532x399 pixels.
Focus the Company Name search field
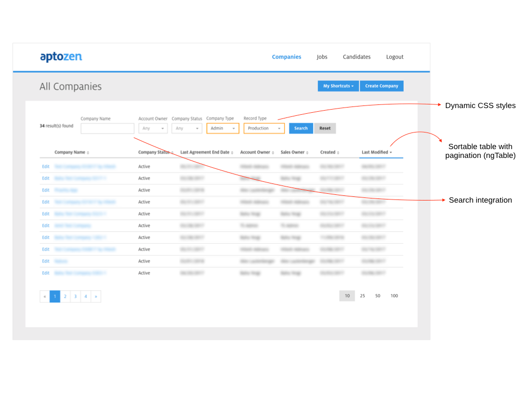click(108, 128)
